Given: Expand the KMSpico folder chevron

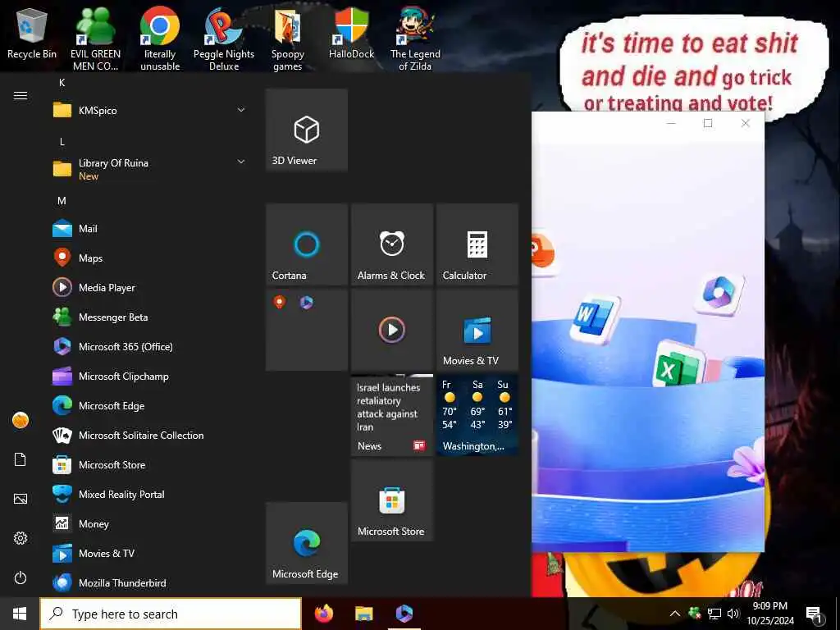Looking at the screenshot, I should pyautogui.click(x=241, y=110).
